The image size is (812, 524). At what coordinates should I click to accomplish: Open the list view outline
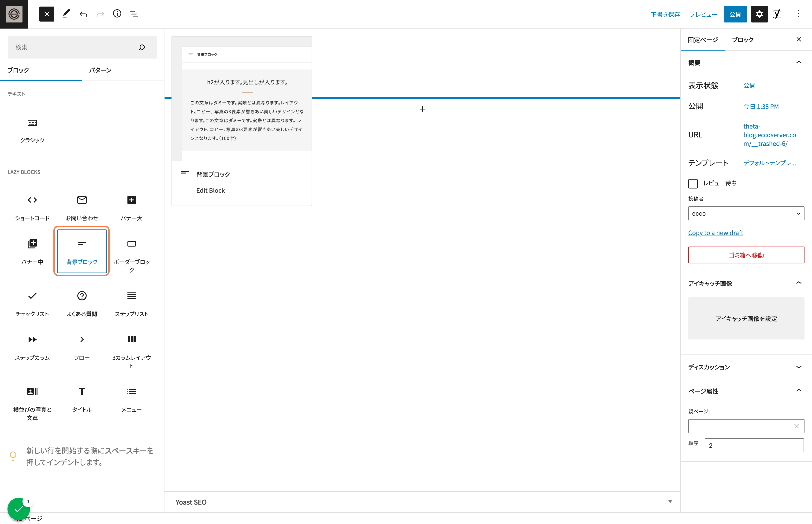coord(134,14)
